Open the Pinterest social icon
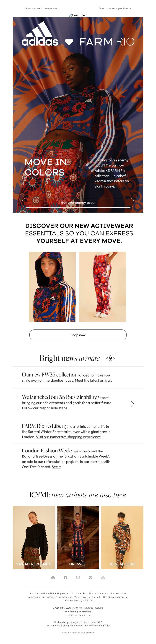 click(90, 577)
